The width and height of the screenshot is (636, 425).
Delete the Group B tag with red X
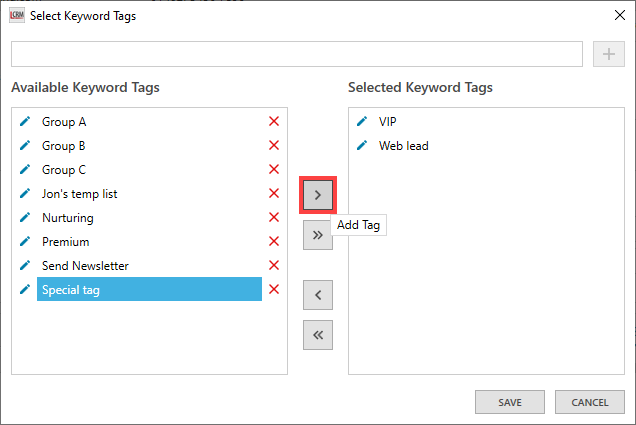click(274, 146)
